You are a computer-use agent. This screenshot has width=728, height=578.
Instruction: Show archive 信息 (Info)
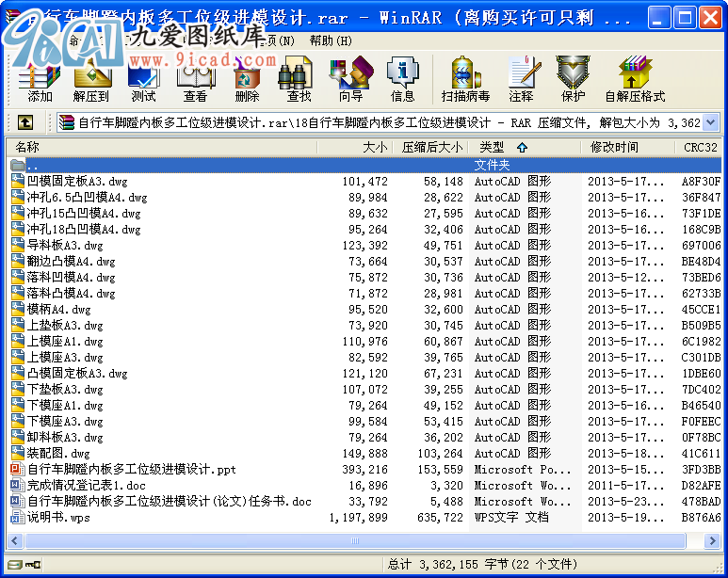coord(402,78)
